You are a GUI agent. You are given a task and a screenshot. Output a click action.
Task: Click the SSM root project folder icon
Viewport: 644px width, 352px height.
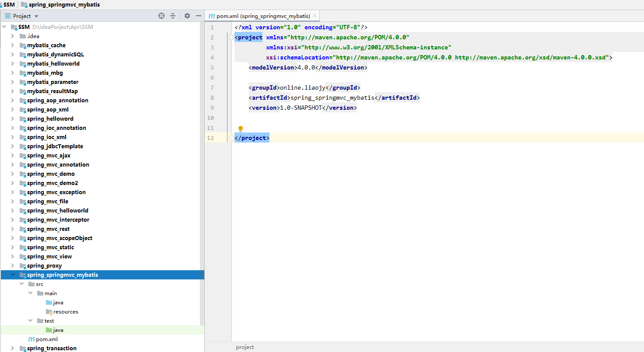point(14,27)
